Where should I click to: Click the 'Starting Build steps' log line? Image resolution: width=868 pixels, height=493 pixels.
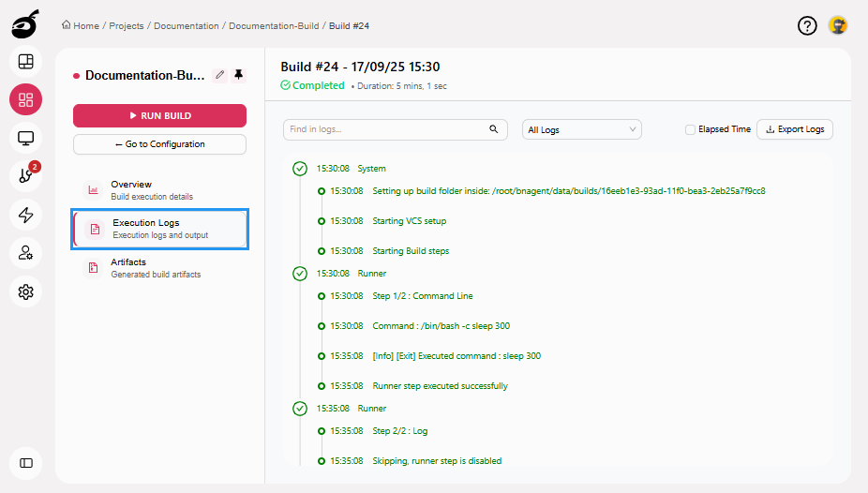click(x=411, y=250)
